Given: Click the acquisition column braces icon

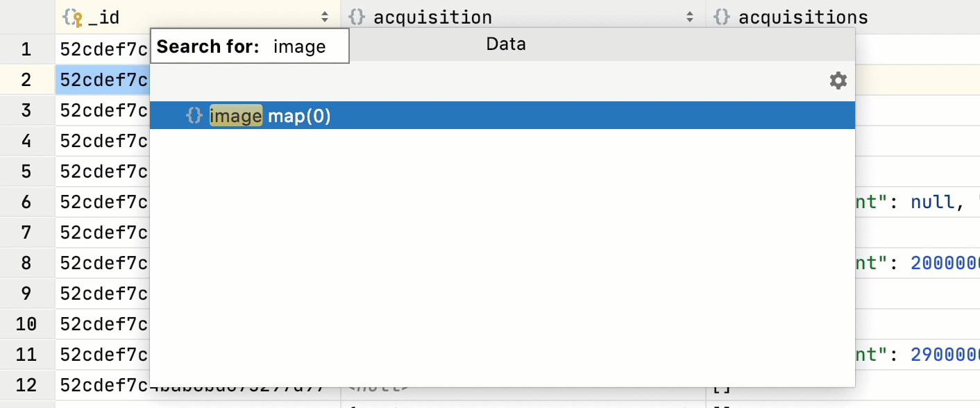Looking at the screenshot, I should tap(357, 17).
